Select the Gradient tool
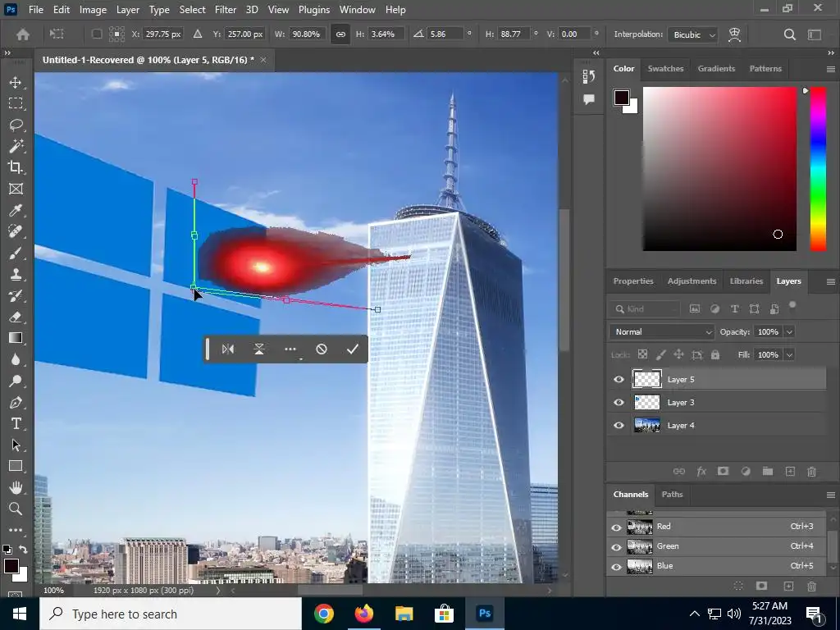This screenshot has width=840, height=630. [16, 338]
